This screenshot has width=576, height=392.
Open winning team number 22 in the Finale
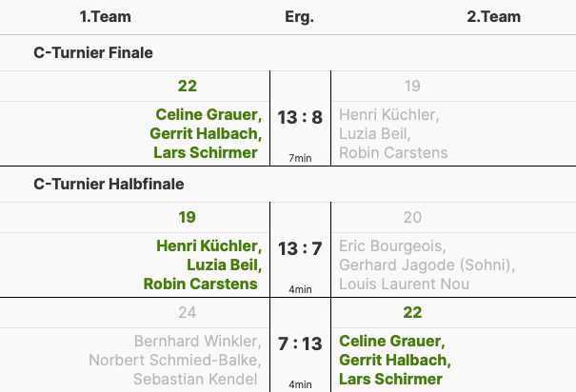coord(188,87)
